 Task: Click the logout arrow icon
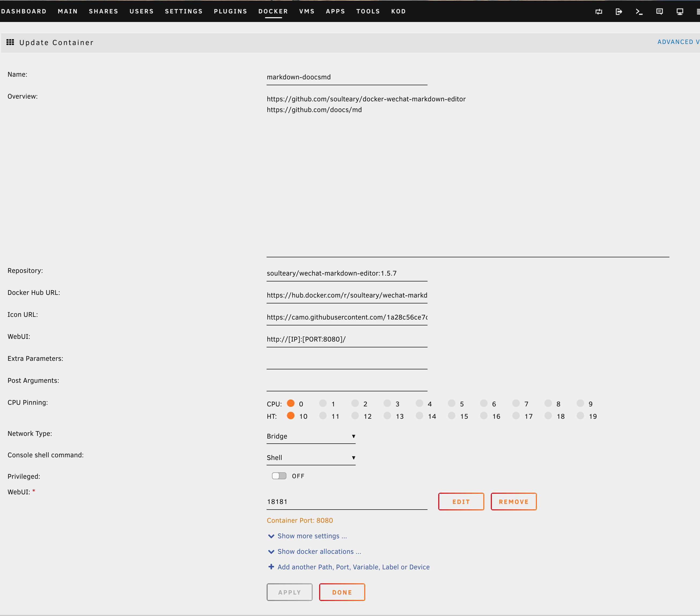pos(619,12)
